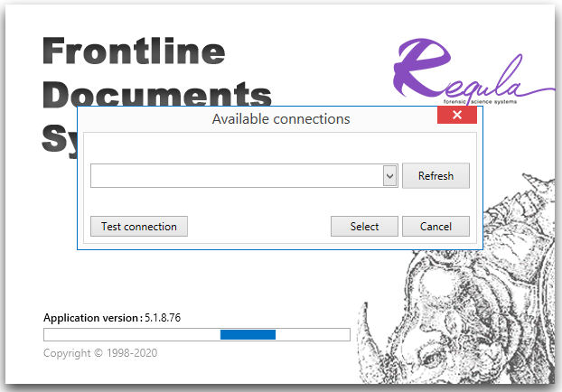
Task: Click Test connection button
Action: pos(139,226)
